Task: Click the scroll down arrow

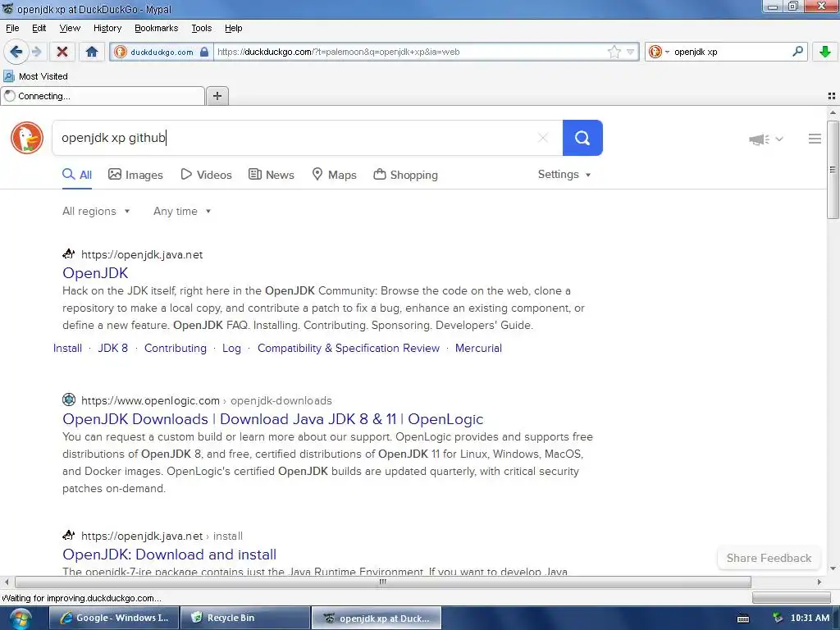Action: pos(833,568)
